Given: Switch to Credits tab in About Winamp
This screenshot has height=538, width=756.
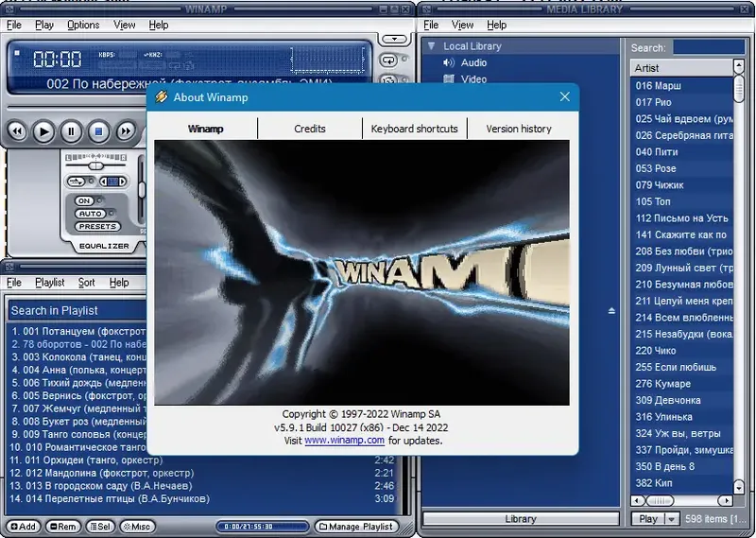Looking at the screenshot, I should pyautogui.click(x=310, y=129).
